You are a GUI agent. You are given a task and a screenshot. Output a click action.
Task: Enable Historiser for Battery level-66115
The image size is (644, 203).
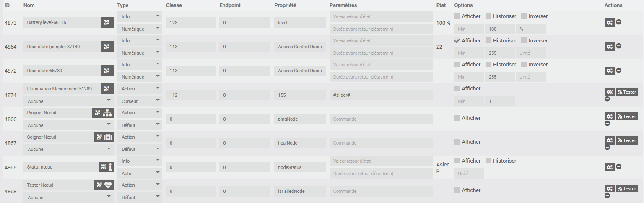(x=488, y=16)
